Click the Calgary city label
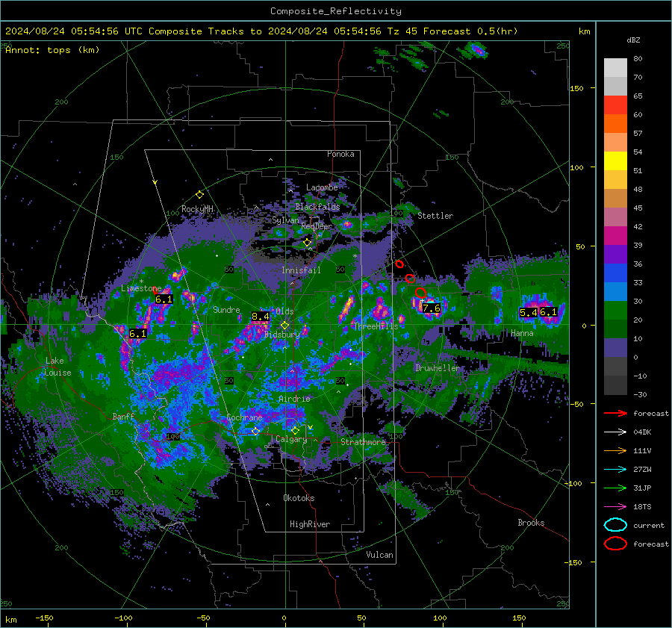The height and width of the screenshot is (628, 672). (x=291, y=439)
